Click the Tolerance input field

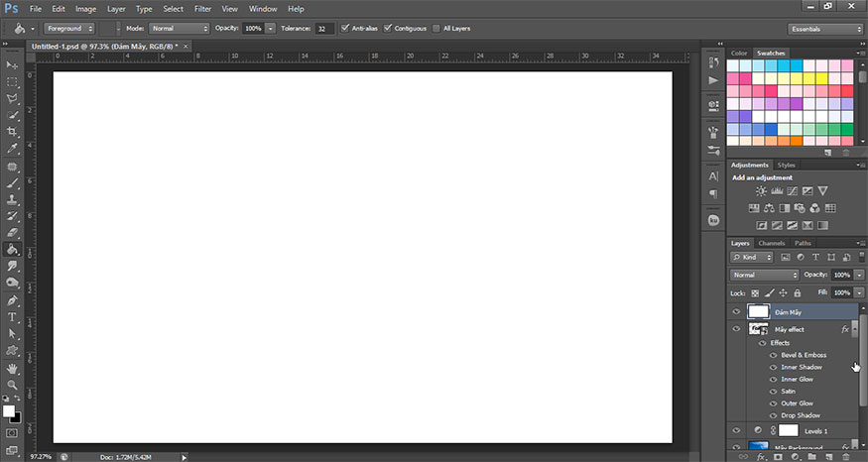pyautogui.click(x=324, y=29)
